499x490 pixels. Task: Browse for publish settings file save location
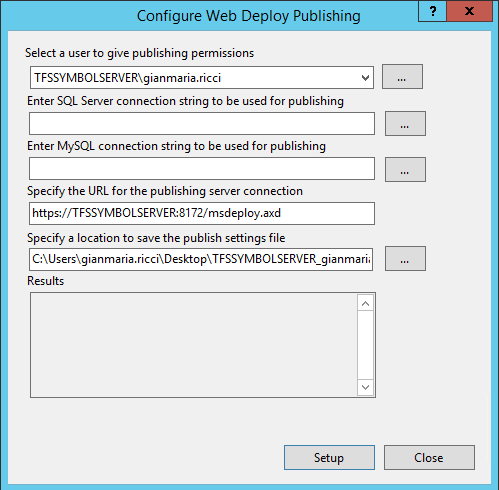[405, 259]
